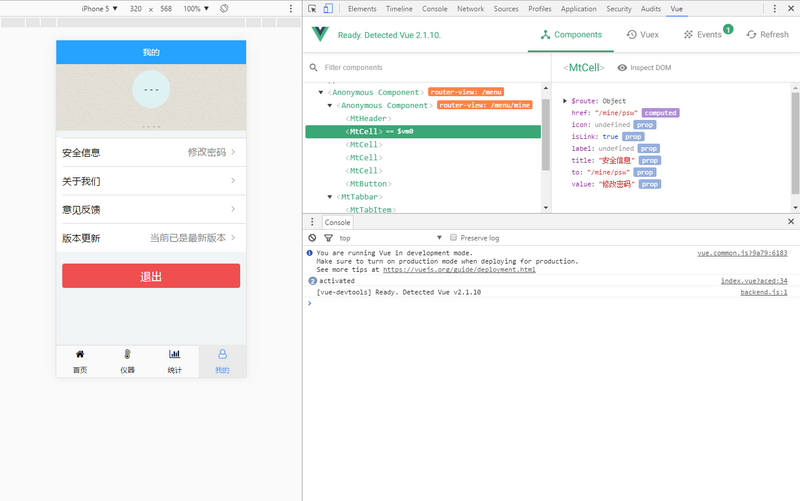Click the device width 320 field

pyautogui.click(x=136, y=9)
